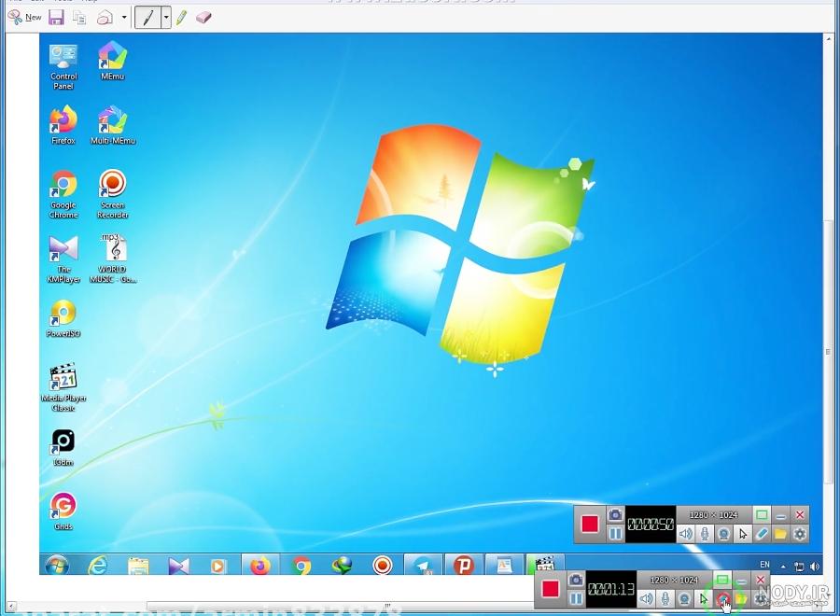Open the Multi-MEmu desktop shortcut
The width and height of the screenshot is (840, 616).
coord(113,125)
